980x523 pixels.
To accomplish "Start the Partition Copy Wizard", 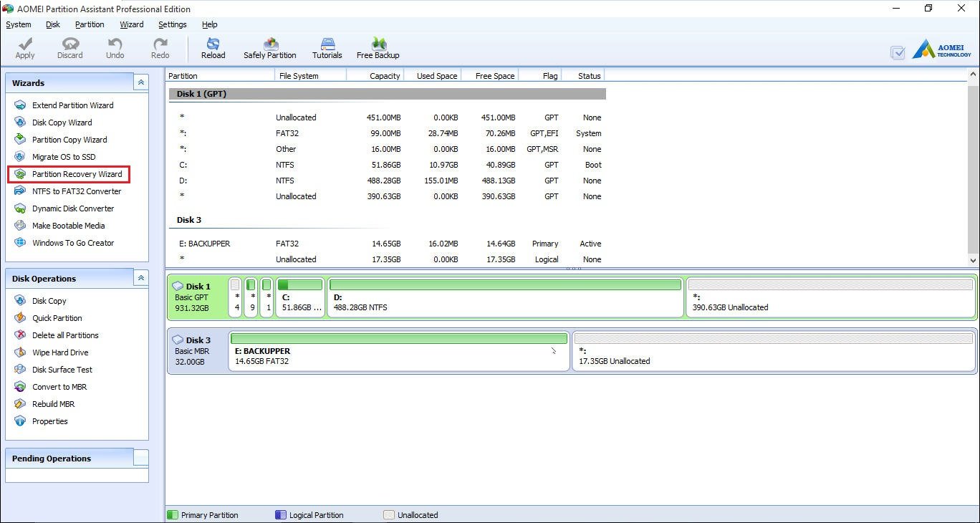I will point(61,140).
